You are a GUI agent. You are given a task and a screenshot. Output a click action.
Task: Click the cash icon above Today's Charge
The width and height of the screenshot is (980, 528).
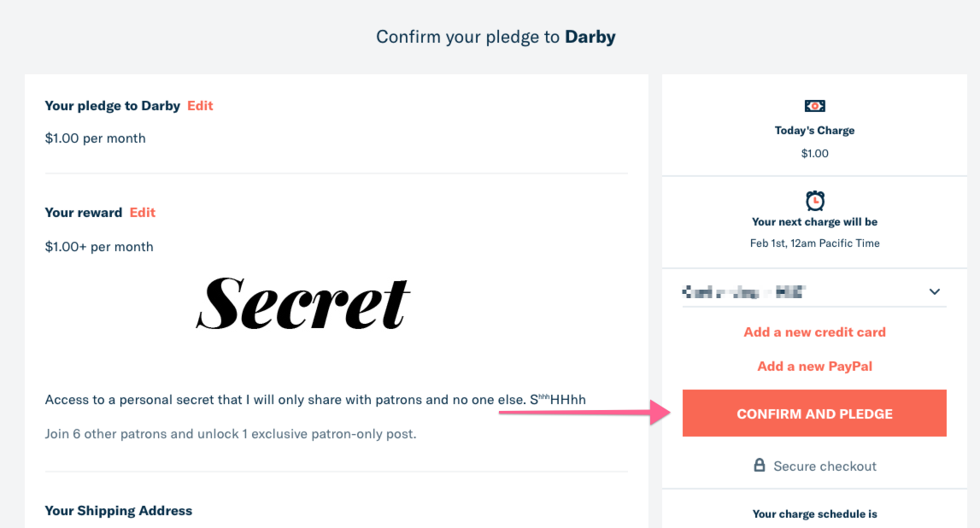coord(814,106)
